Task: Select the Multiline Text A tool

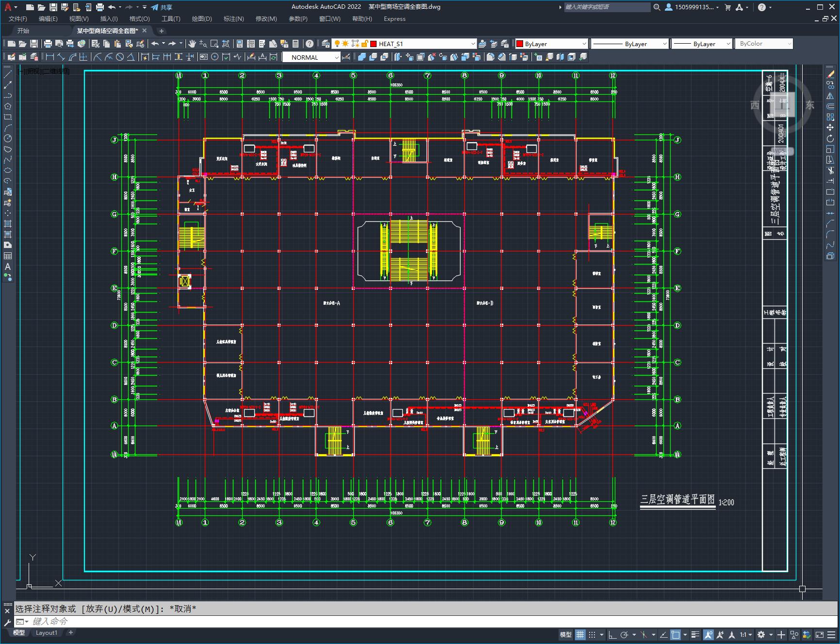Action: click(x=8, y=266)
